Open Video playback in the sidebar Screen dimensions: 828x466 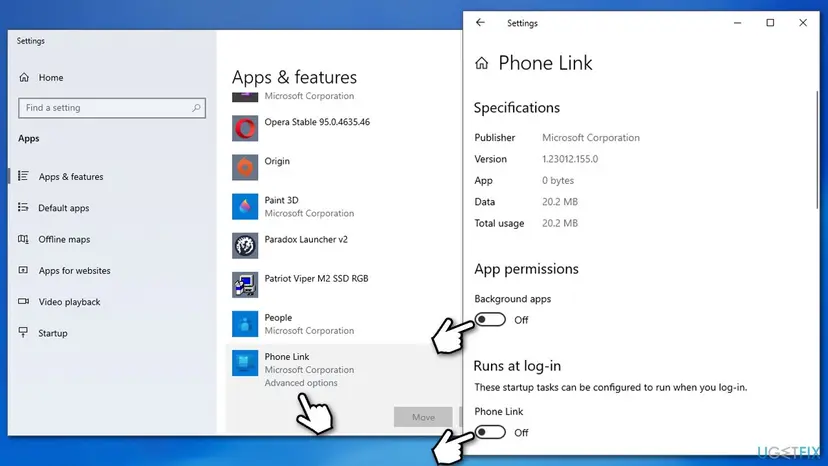coord(69,302)
